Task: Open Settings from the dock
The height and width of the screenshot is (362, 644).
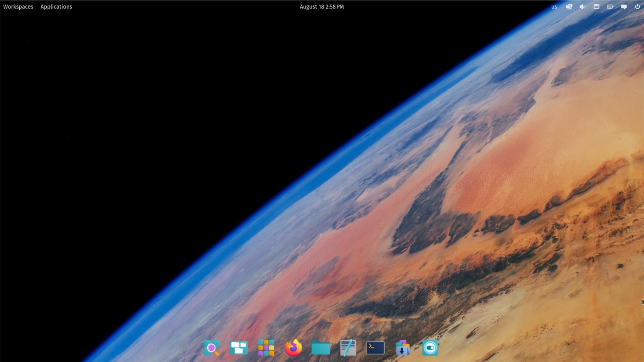Action: pyautogui.click(x=429, y=348)
